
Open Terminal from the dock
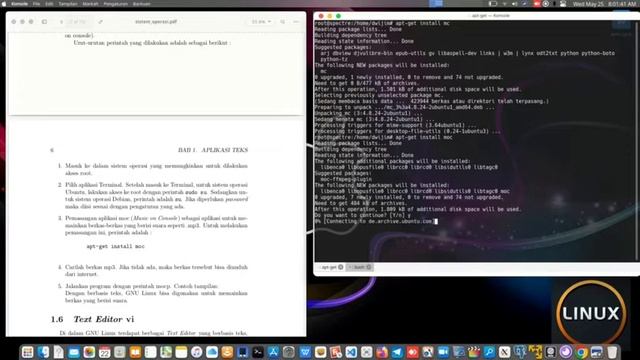click(258, 352)
